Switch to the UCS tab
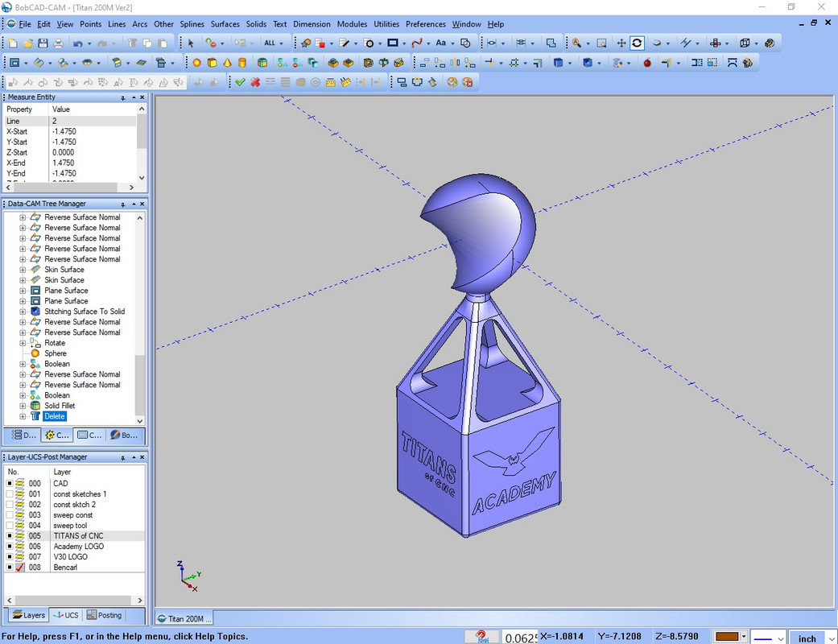Image resolution: width=838 pixels, height=644 pixels. (66, 615)
